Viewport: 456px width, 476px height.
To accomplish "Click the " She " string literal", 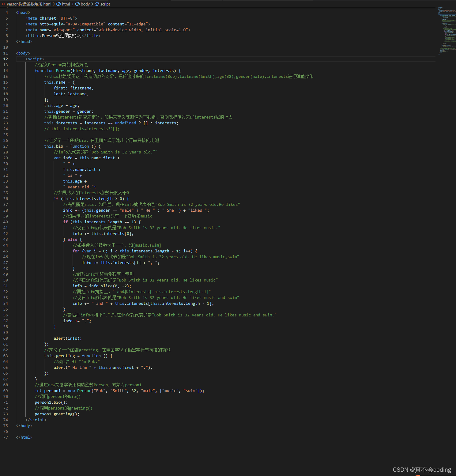I will coord(170,210).
